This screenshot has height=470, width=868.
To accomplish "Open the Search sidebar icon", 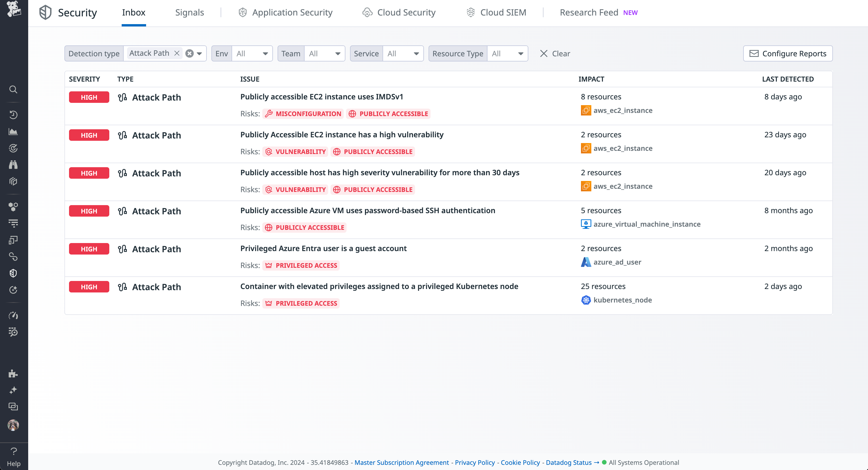I will click(13, 90).
